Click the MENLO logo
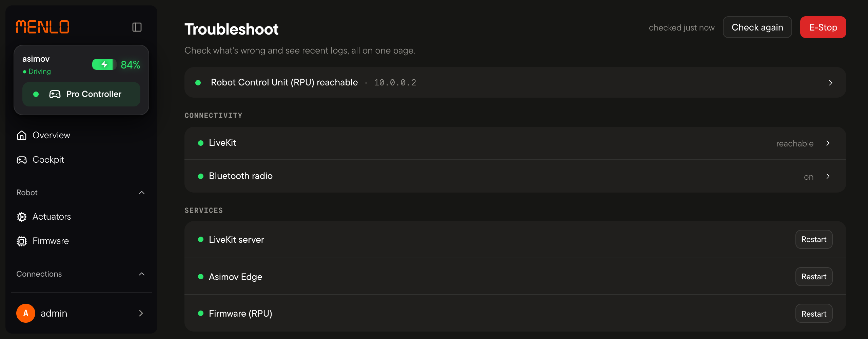 click(x=43, y=27)
